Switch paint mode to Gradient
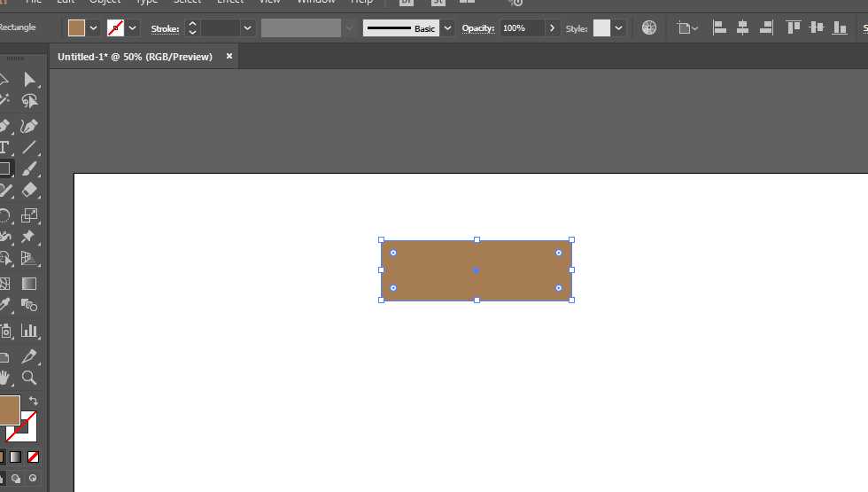 pos(16,457)
